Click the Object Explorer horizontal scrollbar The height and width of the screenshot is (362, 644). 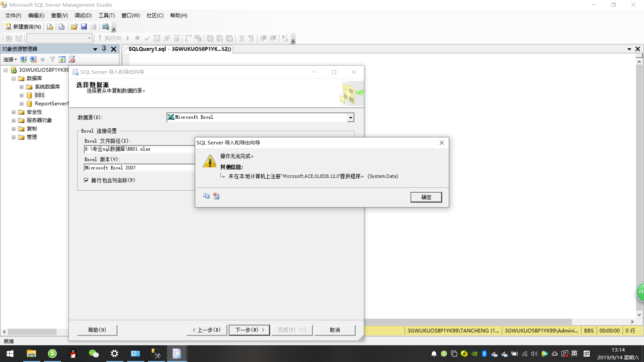coord(32,331)
